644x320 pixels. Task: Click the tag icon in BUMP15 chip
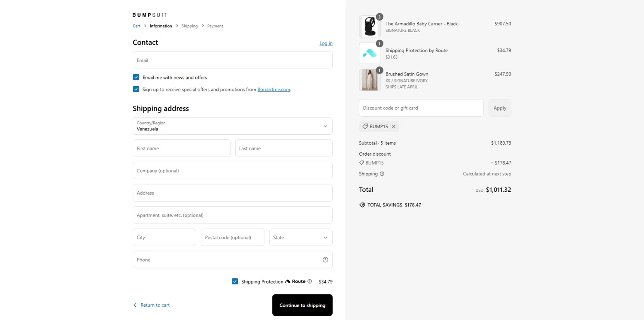365,127
